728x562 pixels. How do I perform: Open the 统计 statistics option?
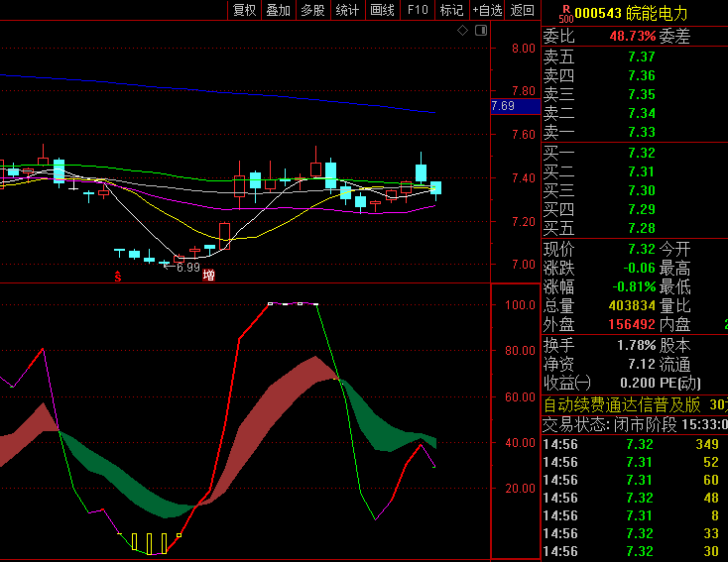347,10
